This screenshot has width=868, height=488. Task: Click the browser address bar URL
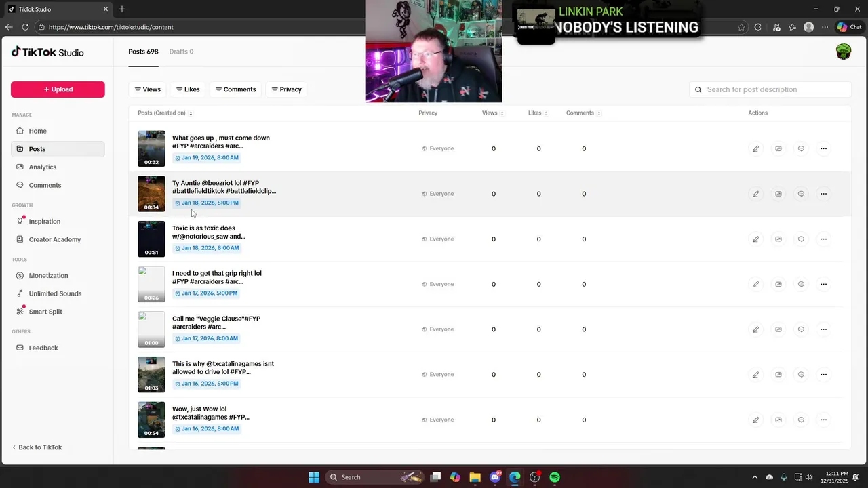tap(111, 27)
